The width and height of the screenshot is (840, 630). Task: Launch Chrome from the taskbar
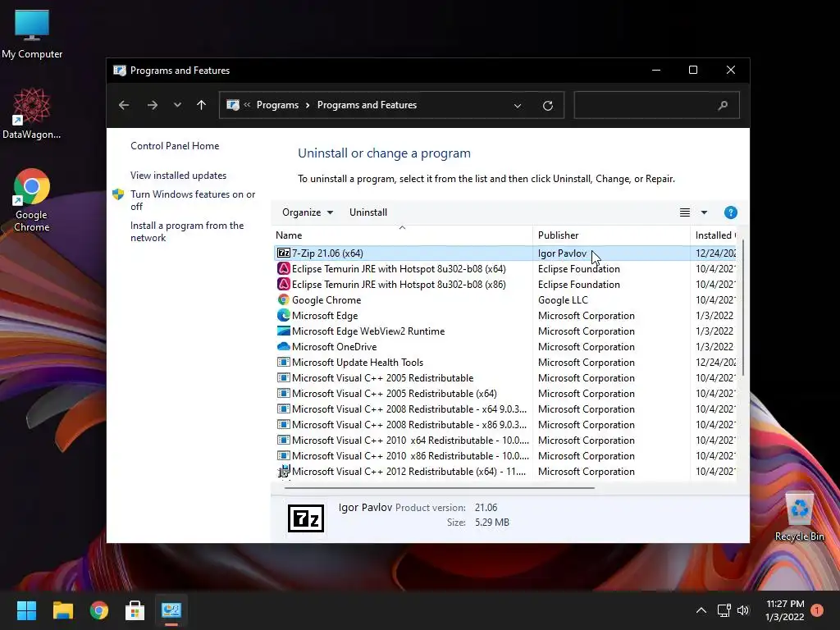point(98,610)
